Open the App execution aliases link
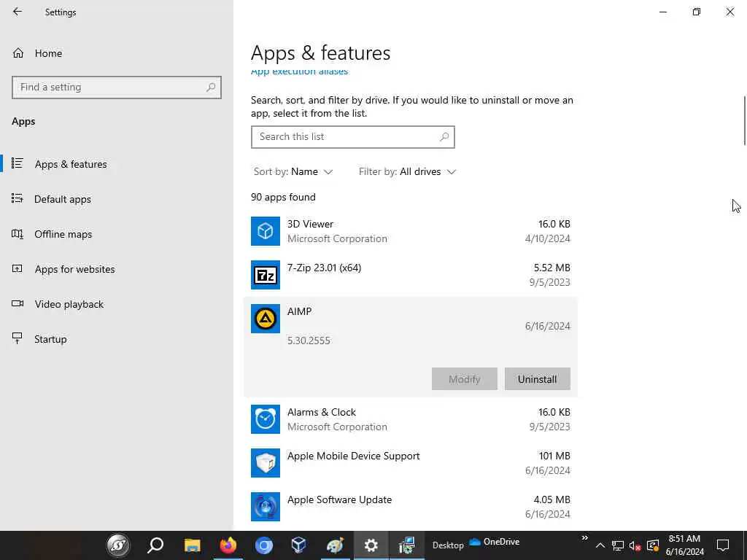 [299, 71]
